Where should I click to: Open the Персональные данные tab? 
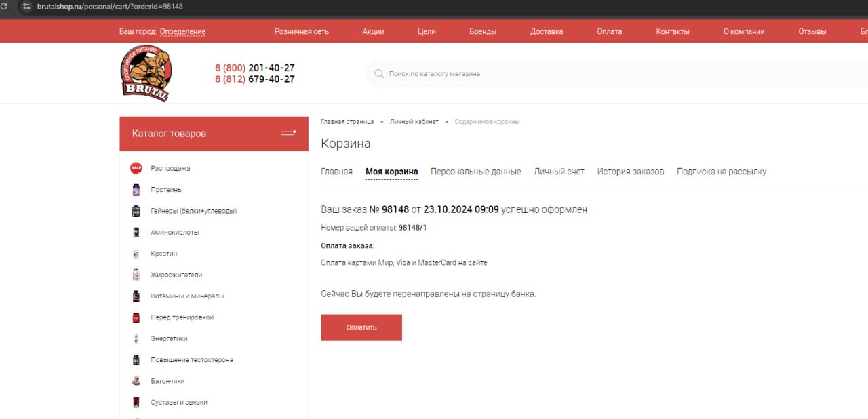(475, 172)
